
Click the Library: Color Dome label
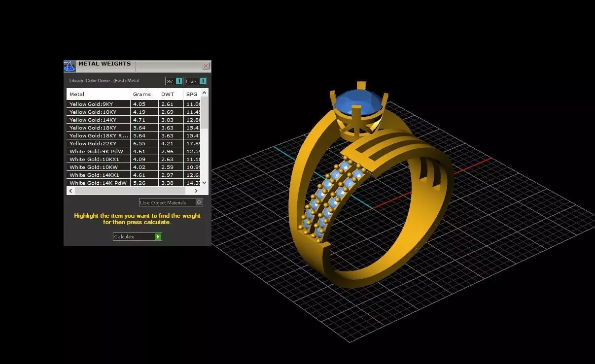(x=104, y=81)
